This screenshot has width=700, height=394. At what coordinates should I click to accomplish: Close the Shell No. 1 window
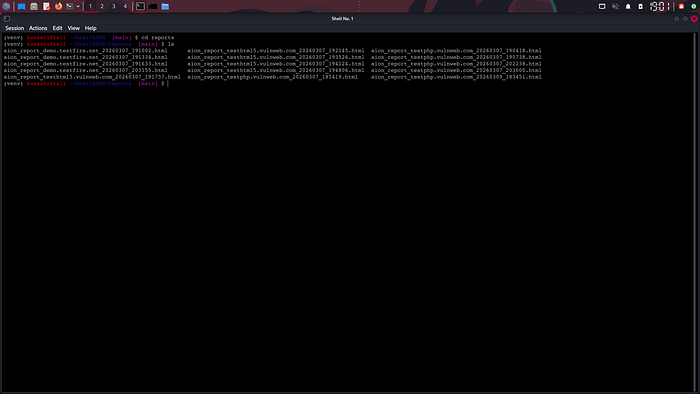694,19
